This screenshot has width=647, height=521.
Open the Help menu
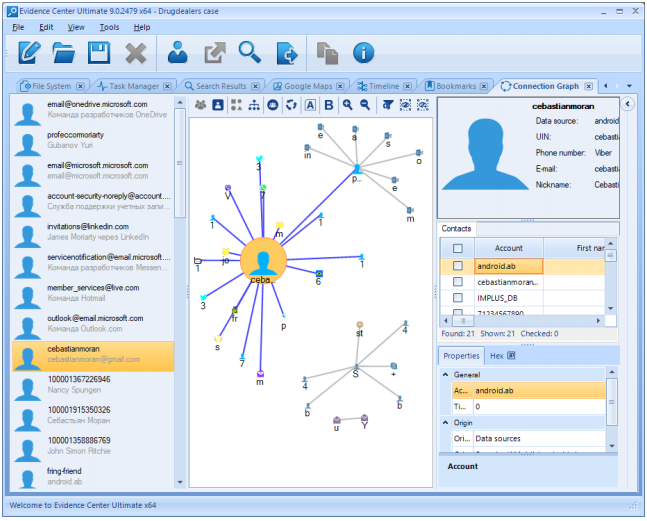[142, 27]
